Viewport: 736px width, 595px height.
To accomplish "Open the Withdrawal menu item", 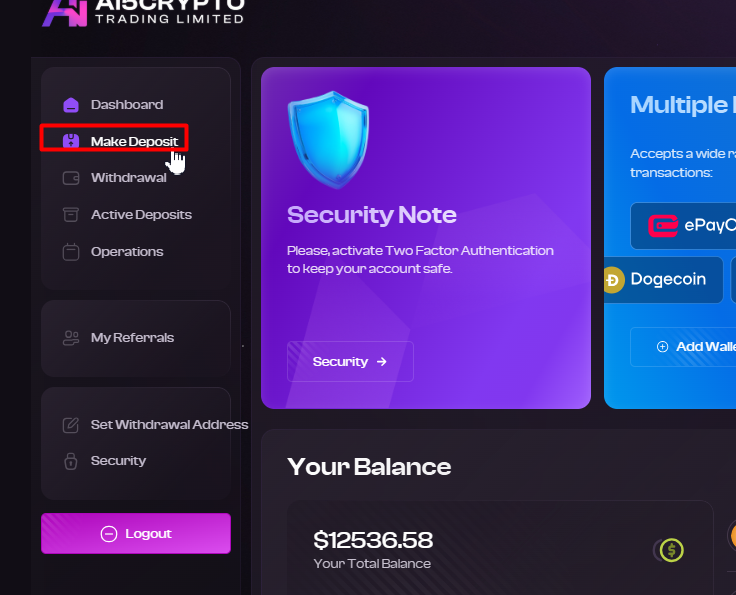I will coord(128,178).
